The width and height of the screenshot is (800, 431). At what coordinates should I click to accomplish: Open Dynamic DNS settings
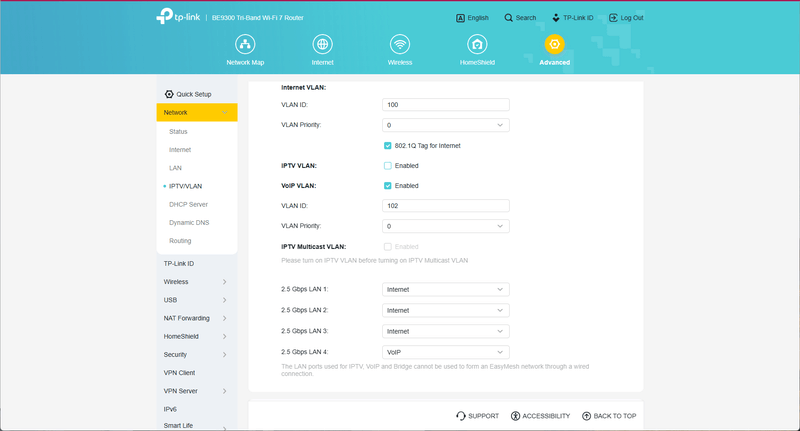coord(189,223)
